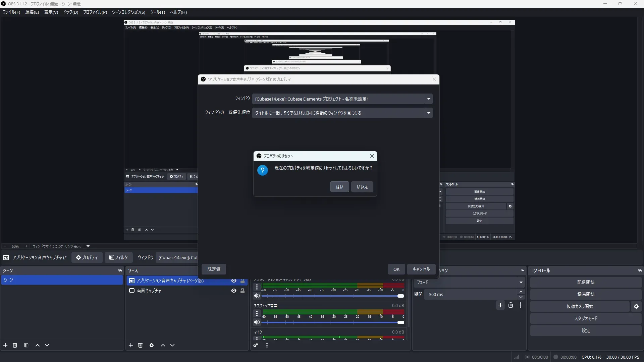Open advanced audio properties gears icon
Image resolution: width=644 pixels, height=362 pixels.
tap(256, 345)
